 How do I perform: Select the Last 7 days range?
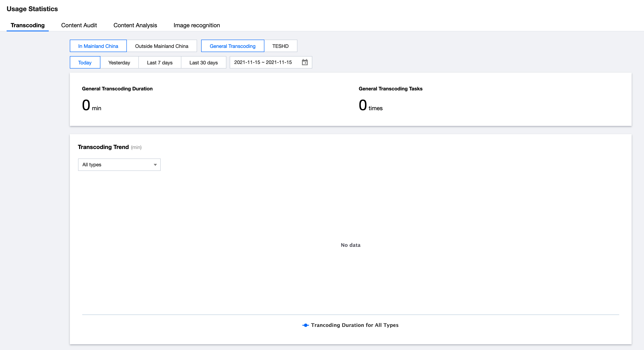pos(159,63)
